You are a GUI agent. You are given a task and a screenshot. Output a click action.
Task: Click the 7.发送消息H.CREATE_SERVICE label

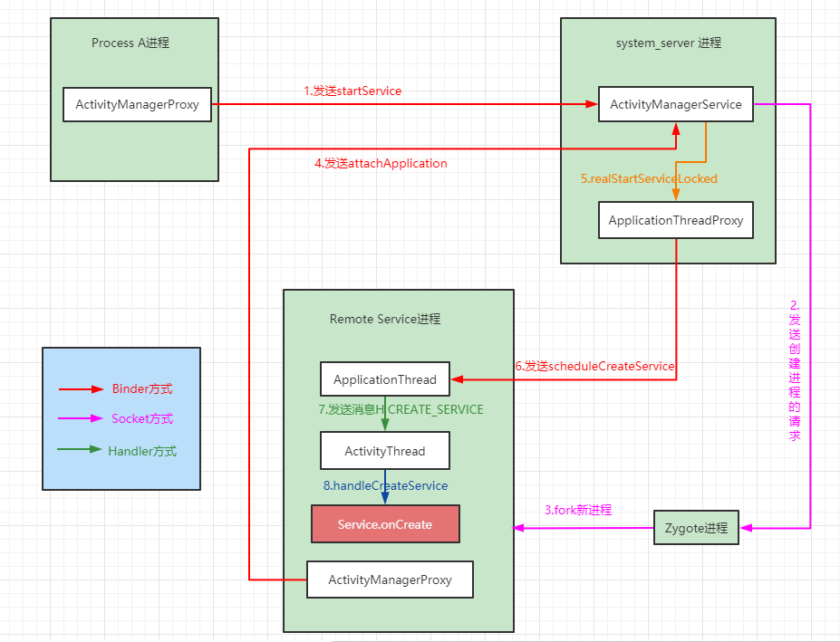pyautogui.click(x=401, y=409)
